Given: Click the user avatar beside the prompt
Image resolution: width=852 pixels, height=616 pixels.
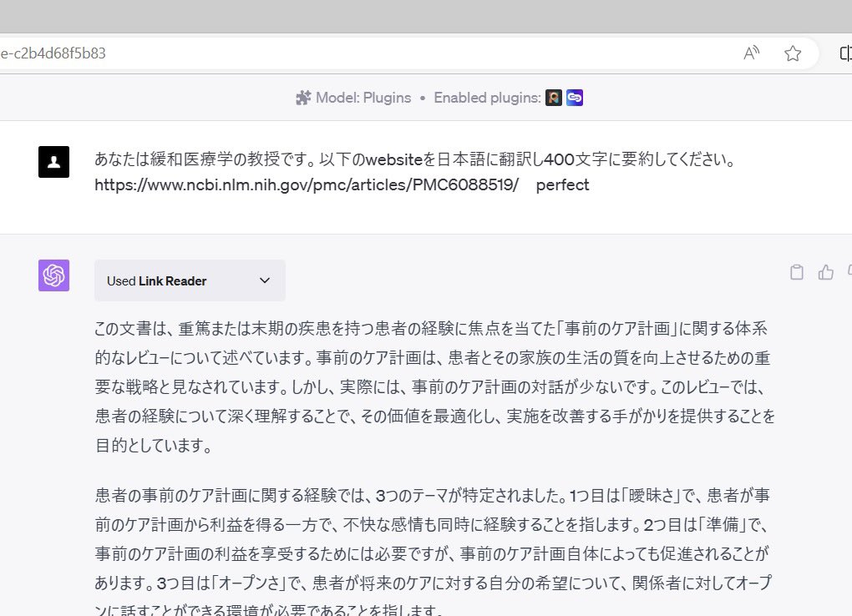Looking at the screenshot, I should (x=53, y=161).
